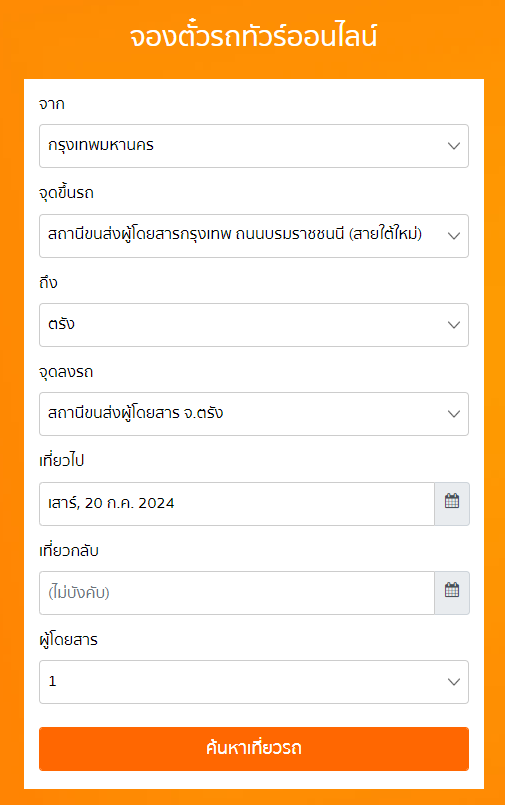Click chevron arrow on กรุงเทพมหานคร field

click(454, 146)
